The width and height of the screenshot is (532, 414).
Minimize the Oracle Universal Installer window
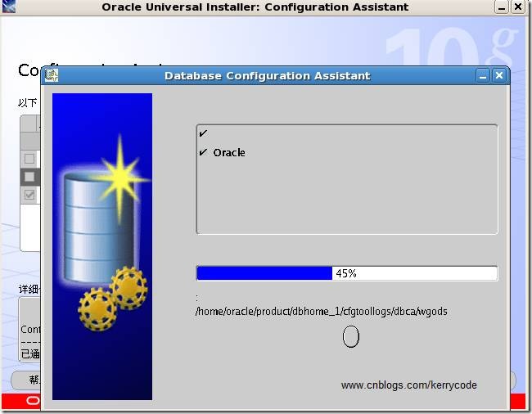pos(501,7)
